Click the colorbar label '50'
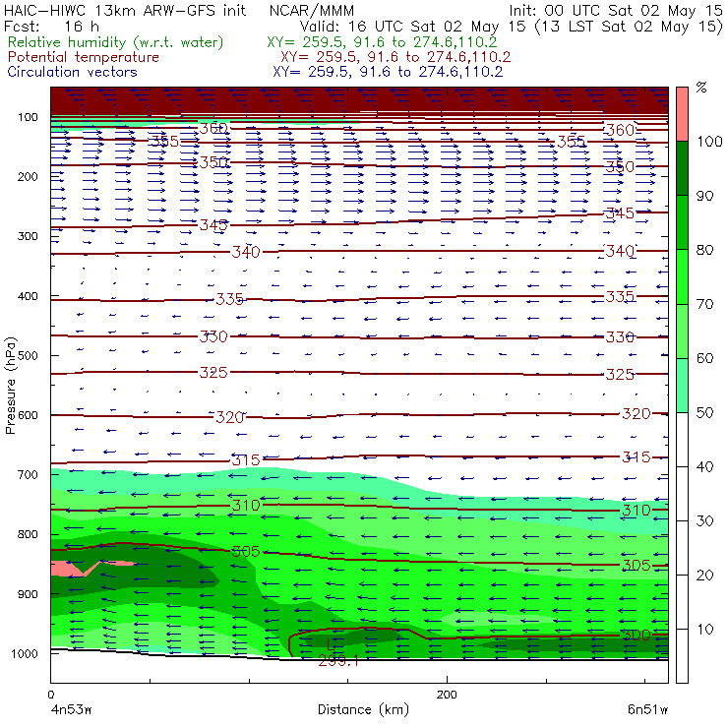The height and width of the screenshot is (728, 728). (704, 413)
